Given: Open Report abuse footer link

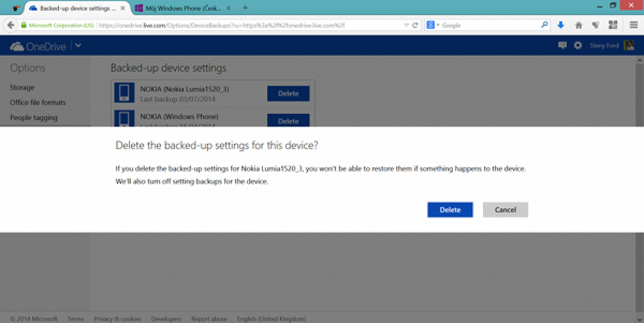Looking at the screenshot, I should [209, 319].
